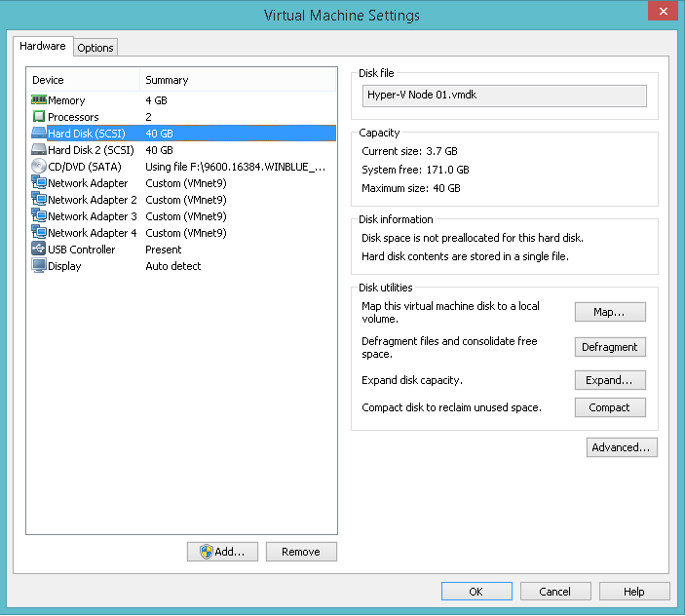Click the Compact button
The image size is (685, 616).
[610, 407]
